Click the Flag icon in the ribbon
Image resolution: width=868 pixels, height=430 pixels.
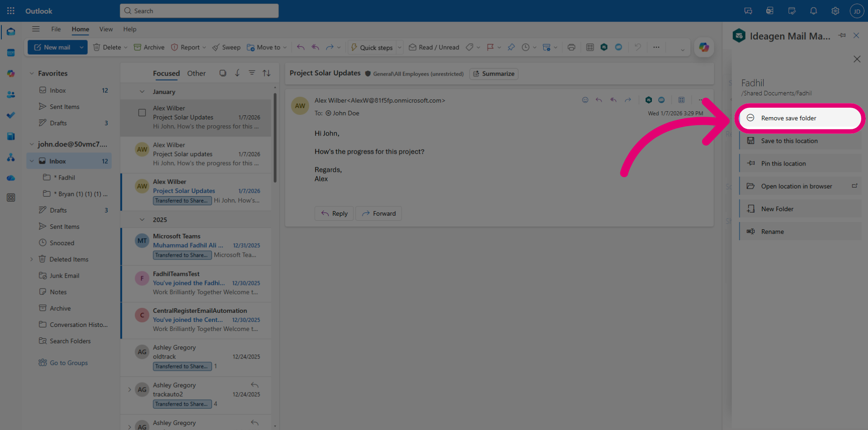click(x=490, y=47)
